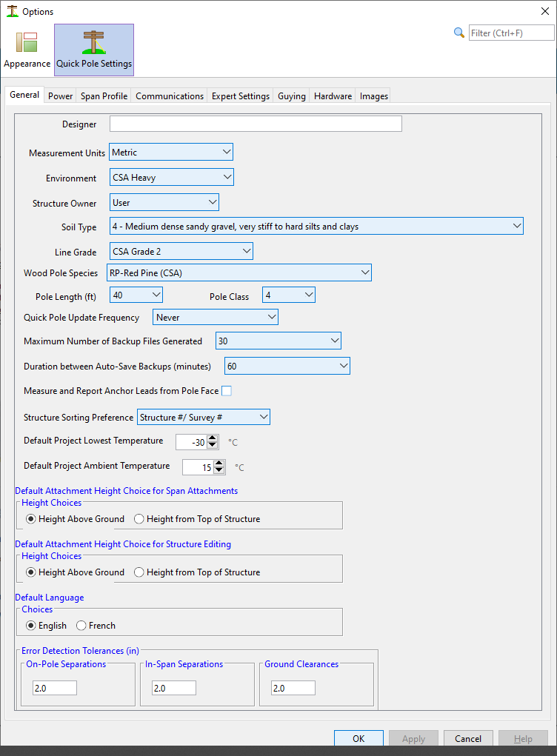Image resolution: width=557 pixels, height=756 pixels.
Task: Increase Default Project Ambient Temperature
Action: click(x=219, y=464)
